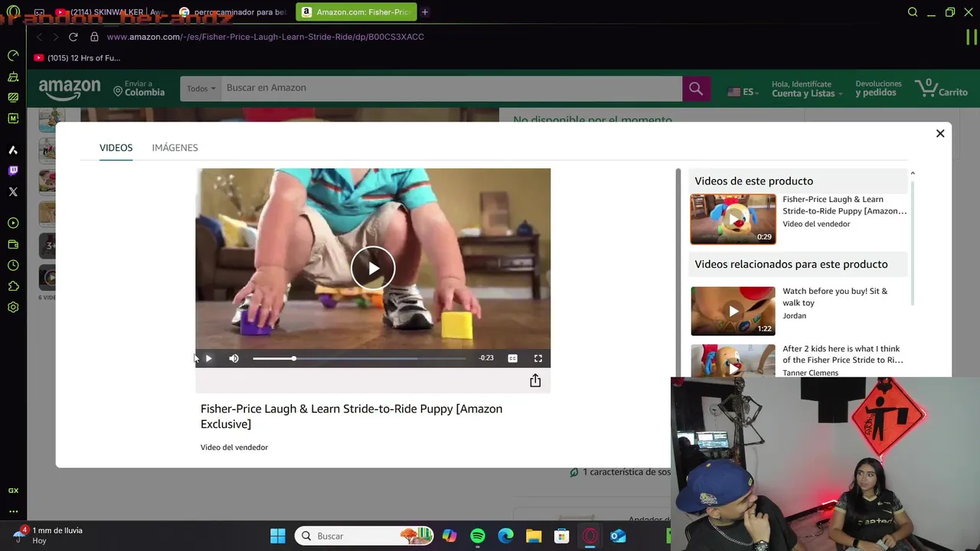Open Microsoft Store from the taskbar
This screenshot has height=551, width=980.
click(x=562, y=536)
